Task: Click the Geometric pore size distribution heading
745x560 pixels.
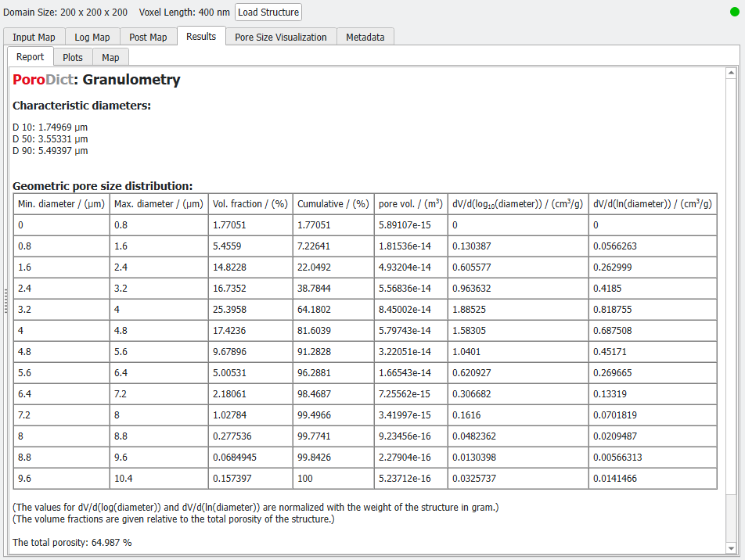Action: click(103, 185)
